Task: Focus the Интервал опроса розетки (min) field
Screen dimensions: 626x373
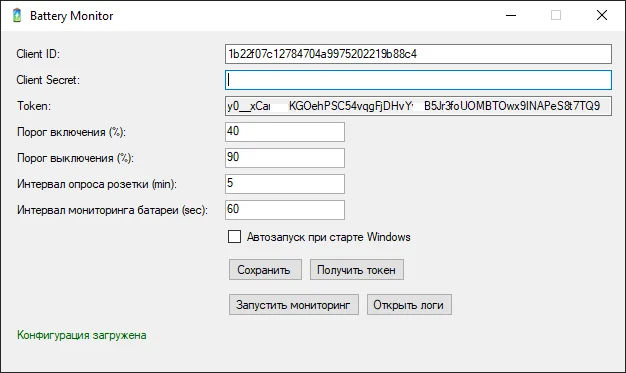Action: (x=285, y=184)
